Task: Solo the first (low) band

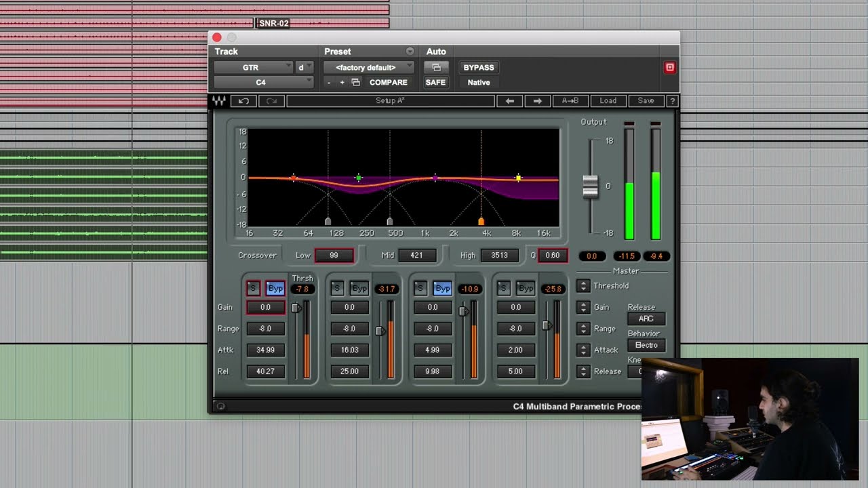Action: pyautogui.click(x=253, y=288)
